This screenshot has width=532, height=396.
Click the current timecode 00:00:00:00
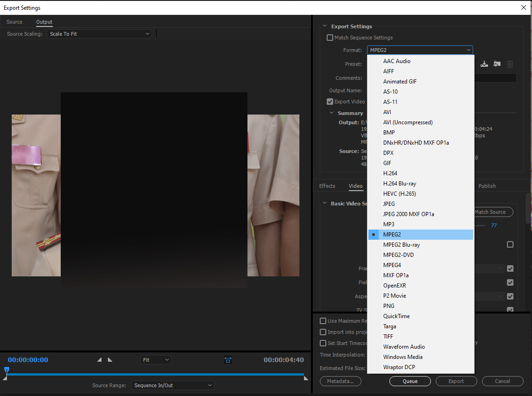pos(28,360)
